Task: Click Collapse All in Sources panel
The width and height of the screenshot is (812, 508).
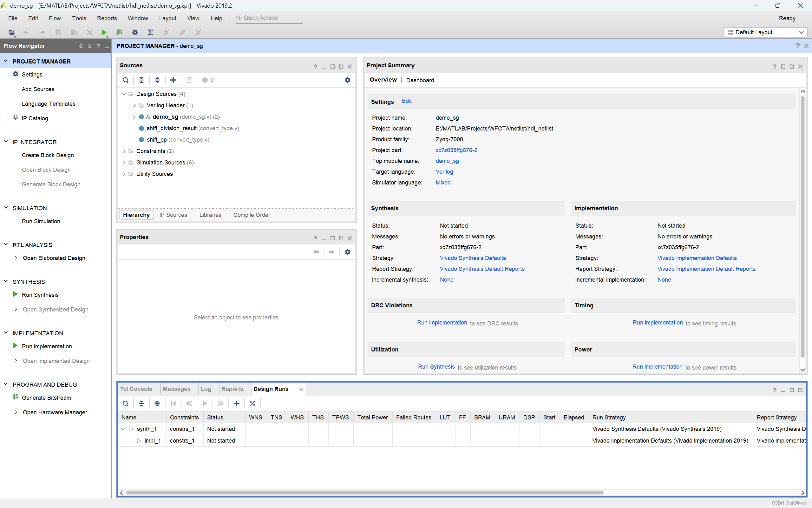Action: (141, 80)
